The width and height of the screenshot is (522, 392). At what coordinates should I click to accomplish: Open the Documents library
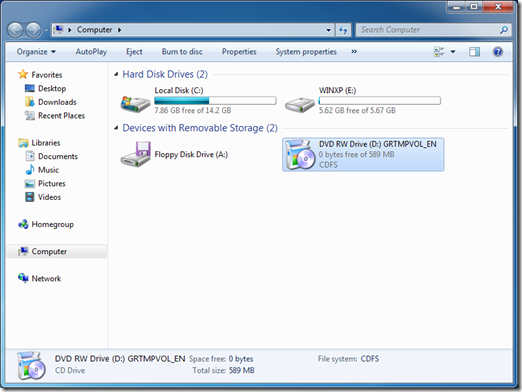58,156
